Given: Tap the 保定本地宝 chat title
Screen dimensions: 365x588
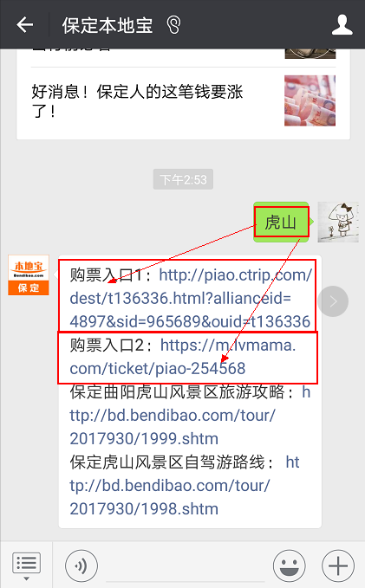Looking at the screenshot, I should point(108,25).
